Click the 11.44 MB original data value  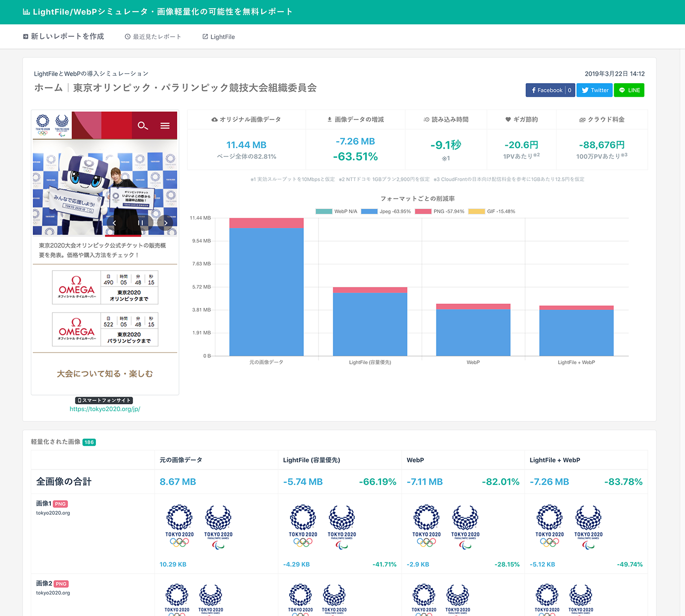pos(247,145)
